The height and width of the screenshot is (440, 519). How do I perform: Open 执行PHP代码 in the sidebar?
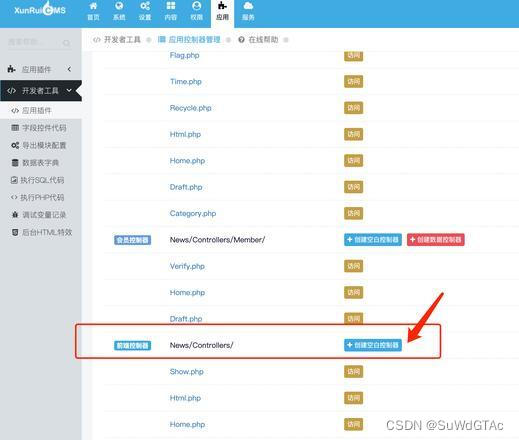pyautogui.click(x=42, y=197)
